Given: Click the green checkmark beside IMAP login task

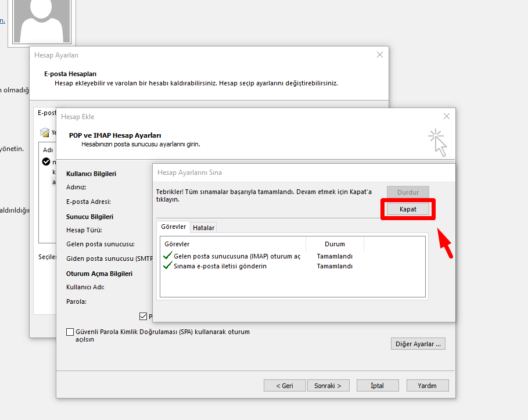Looking at the screenshot, I should (x=168, y=256).
